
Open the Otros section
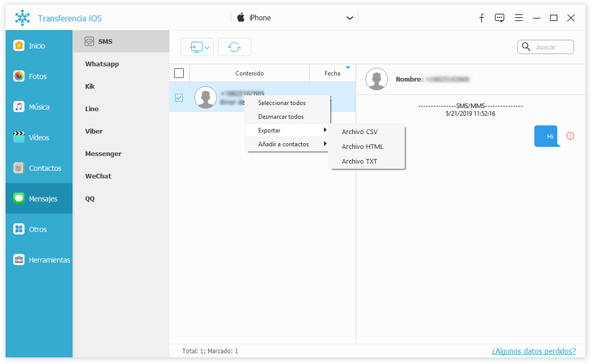pos(39,229)
